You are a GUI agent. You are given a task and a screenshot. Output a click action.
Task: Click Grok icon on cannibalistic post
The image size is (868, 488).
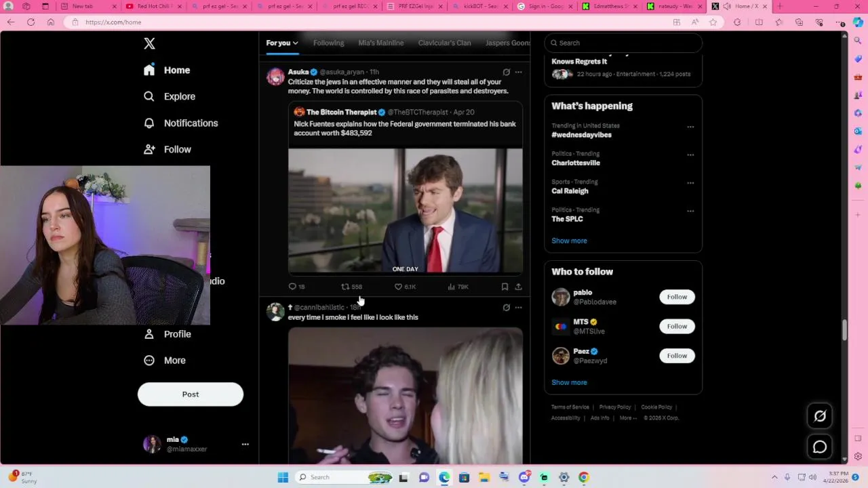click(506, 308)
